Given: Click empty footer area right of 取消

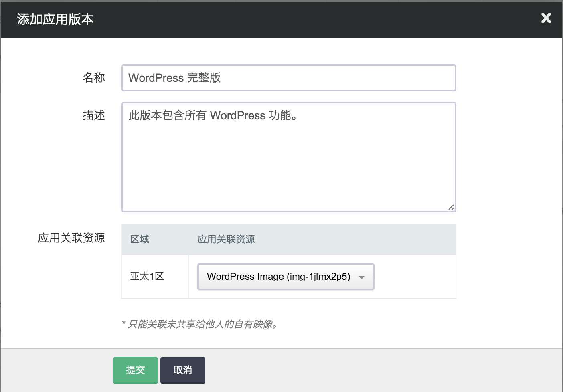Looking at the screenshot, I should tap(361, 370).
